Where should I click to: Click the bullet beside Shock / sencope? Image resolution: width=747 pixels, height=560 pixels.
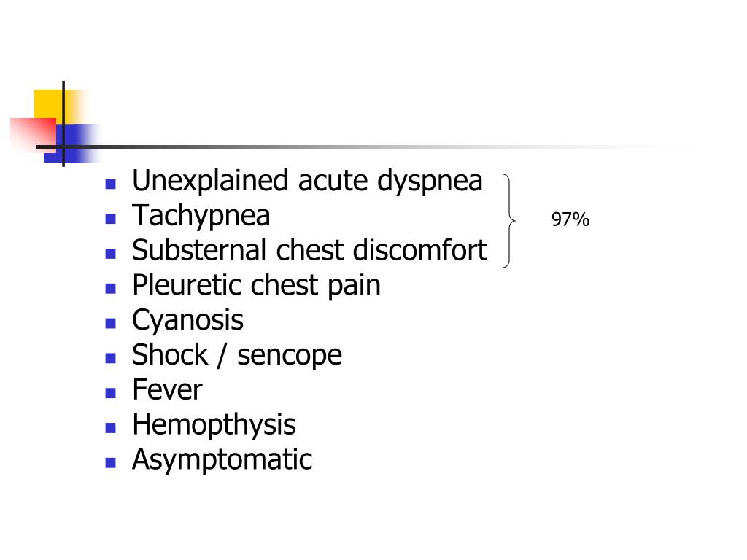(x=111, y=358)
